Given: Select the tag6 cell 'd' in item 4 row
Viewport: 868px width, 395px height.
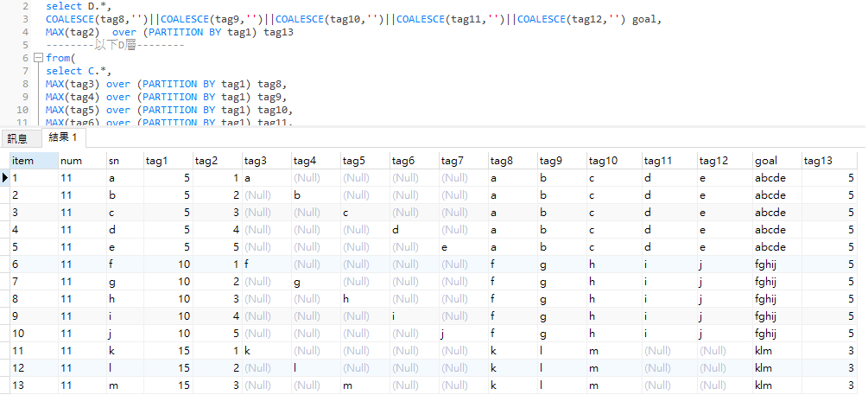Looking at the screenshot, I should point(414,229).
